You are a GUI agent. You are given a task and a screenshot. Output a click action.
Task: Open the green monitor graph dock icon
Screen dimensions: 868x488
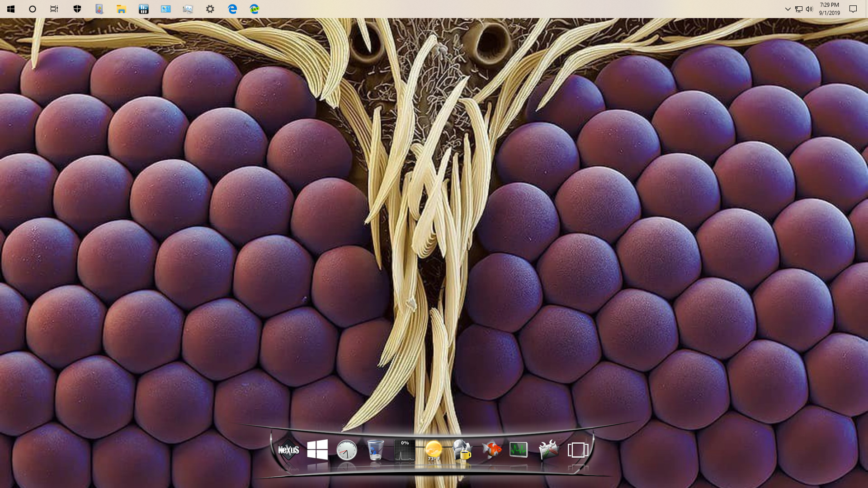519,450
